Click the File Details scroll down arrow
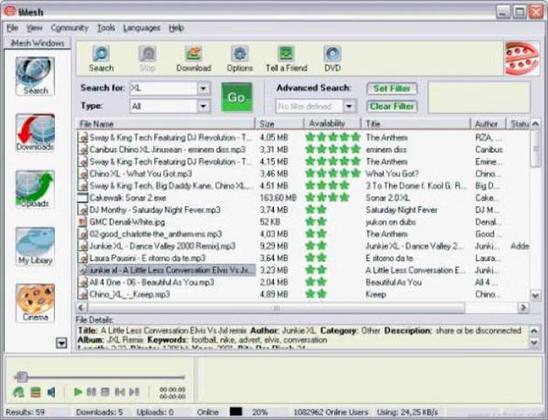This screenshot has width=548, height=420. click(x=534, y=342)
